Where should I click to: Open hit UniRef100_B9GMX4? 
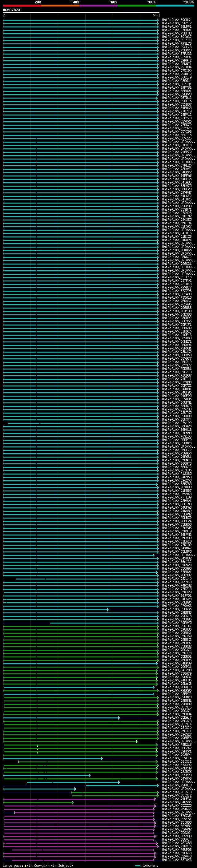click(176, 20)
